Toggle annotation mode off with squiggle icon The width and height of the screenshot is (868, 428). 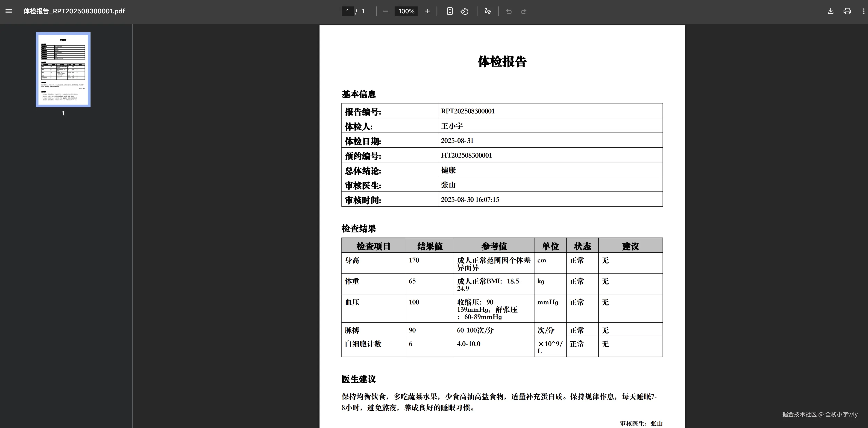[488, 11]
